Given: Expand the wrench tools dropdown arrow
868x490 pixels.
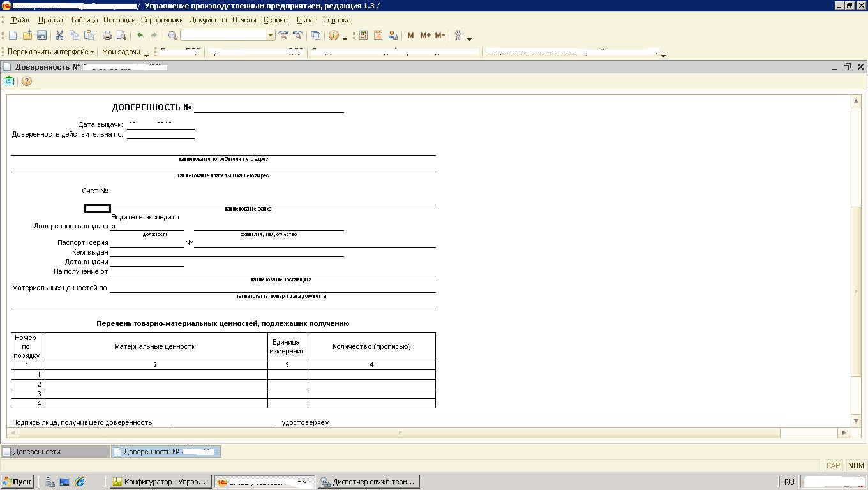Looking at the screenshot, I should tap(469, 38).
